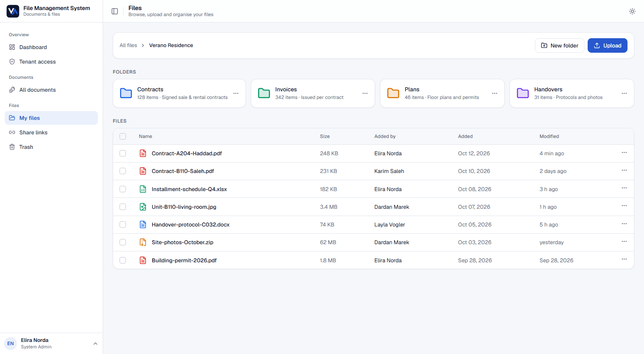The width and height of the screenshot is (644, 354).
Task: Click the spreadsheet icon of Installment-schedule-Q4.xlsx
Action: point(143,189)
